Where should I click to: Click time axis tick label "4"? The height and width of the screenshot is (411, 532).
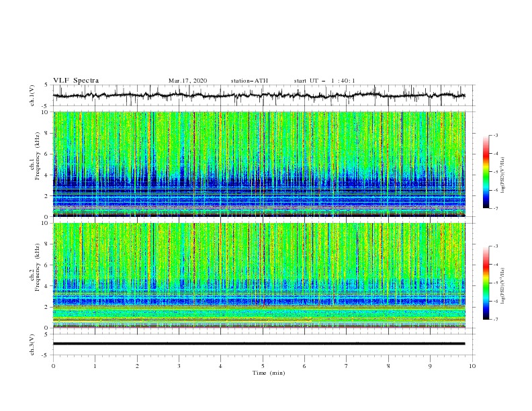pyautogui.click(x=221, y=366)
